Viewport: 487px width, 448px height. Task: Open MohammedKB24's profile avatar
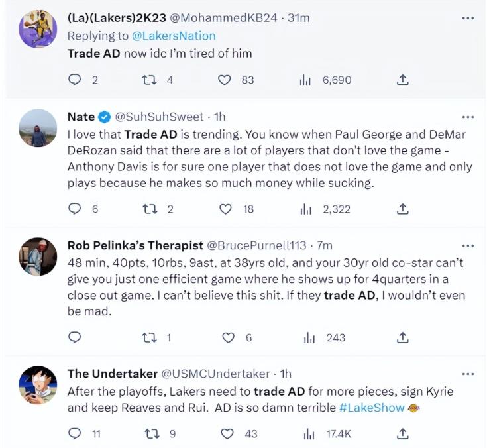tap(37, 28)
